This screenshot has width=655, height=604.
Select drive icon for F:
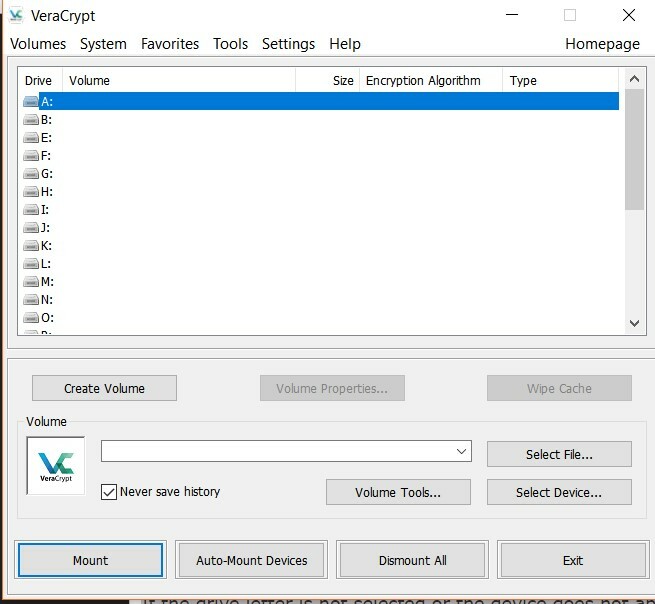click(31, 156)
